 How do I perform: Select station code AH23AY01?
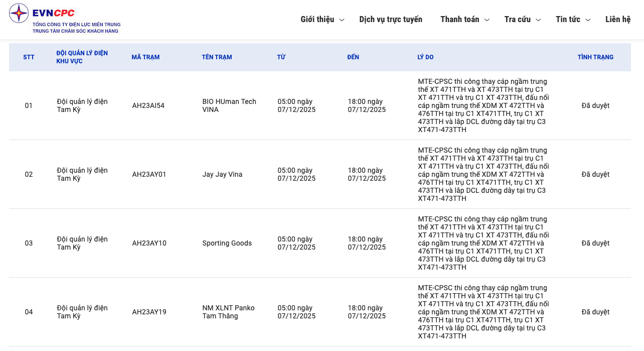click(x=149, y=174)
